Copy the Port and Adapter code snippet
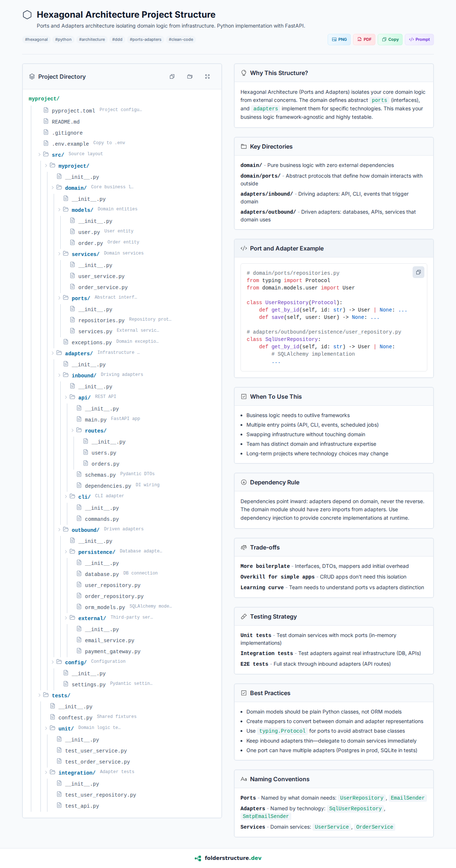This screenshot has height=868, width=456. (x=418, y=272)
